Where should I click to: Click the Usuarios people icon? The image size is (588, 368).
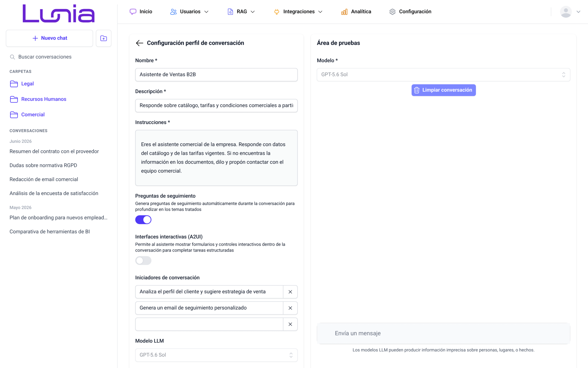coord(173,12)
